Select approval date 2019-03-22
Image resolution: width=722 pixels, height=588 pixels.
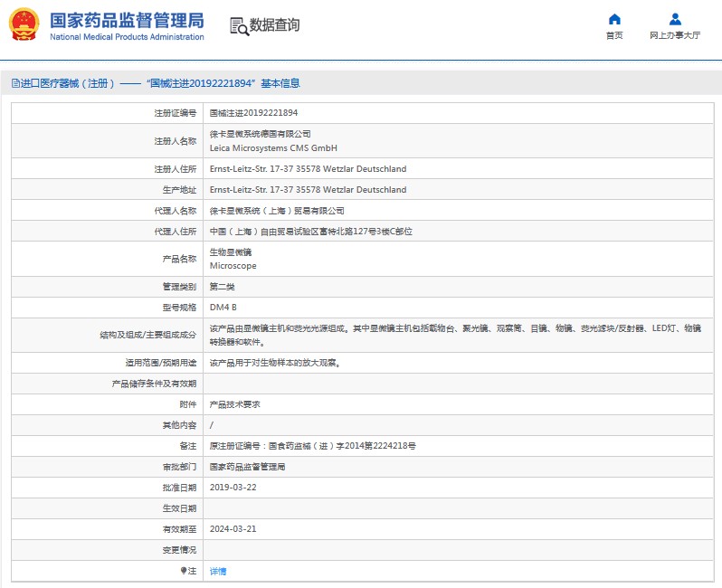[x=233, y=488]
